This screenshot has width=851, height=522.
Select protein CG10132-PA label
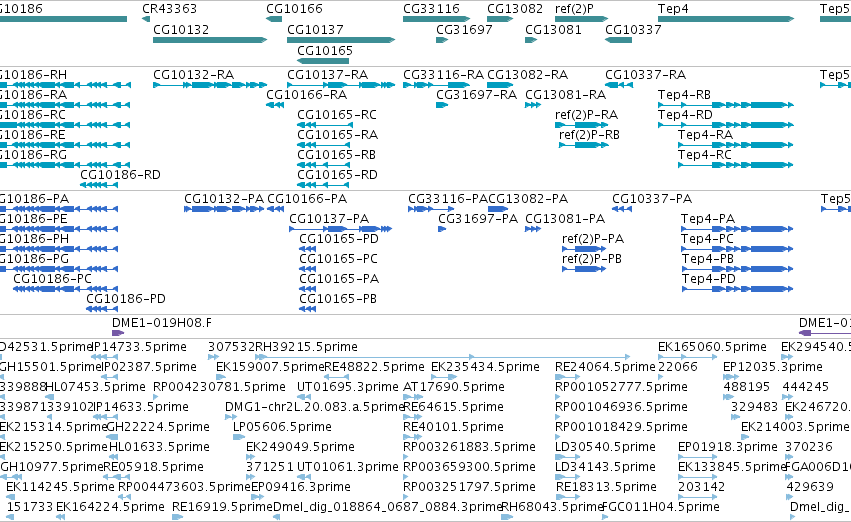point(224,199)
